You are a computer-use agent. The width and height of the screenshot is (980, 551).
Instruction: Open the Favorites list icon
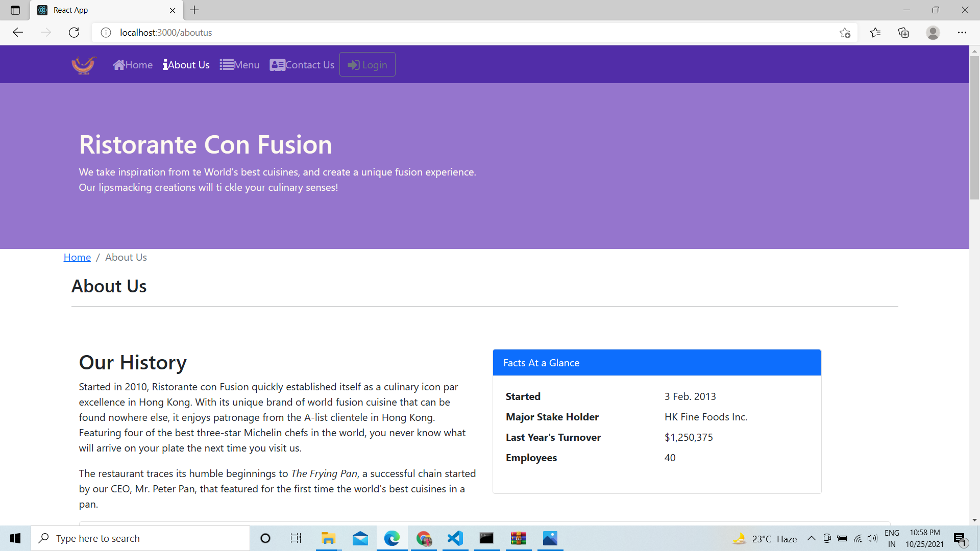coord(875,33)
